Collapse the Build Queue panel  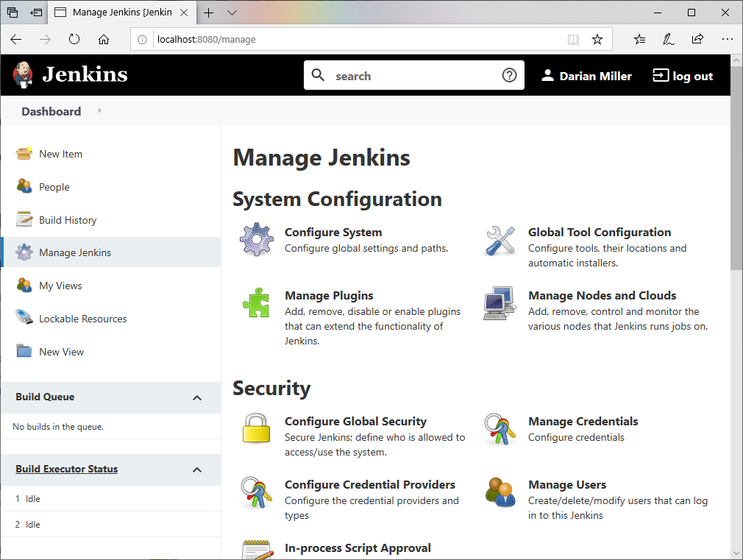[197, 397]
